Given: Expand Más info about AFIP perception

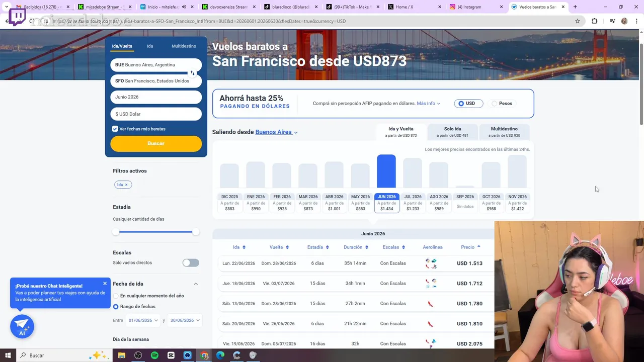Looking at the screenshot, I should 428,104.
